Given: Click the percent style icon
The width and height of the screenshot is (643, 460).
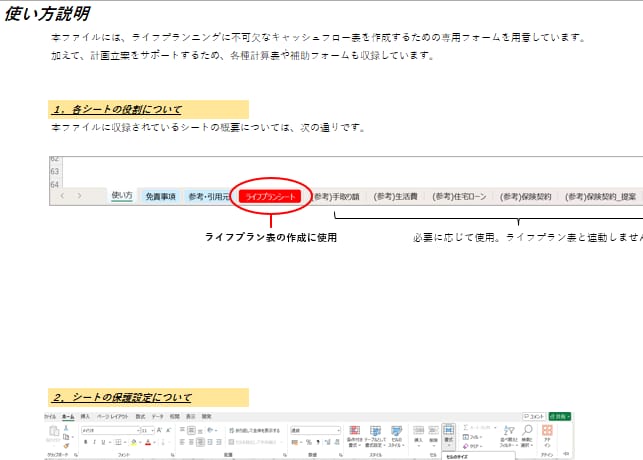Looking at the screenshot, I should pos(309,442).
